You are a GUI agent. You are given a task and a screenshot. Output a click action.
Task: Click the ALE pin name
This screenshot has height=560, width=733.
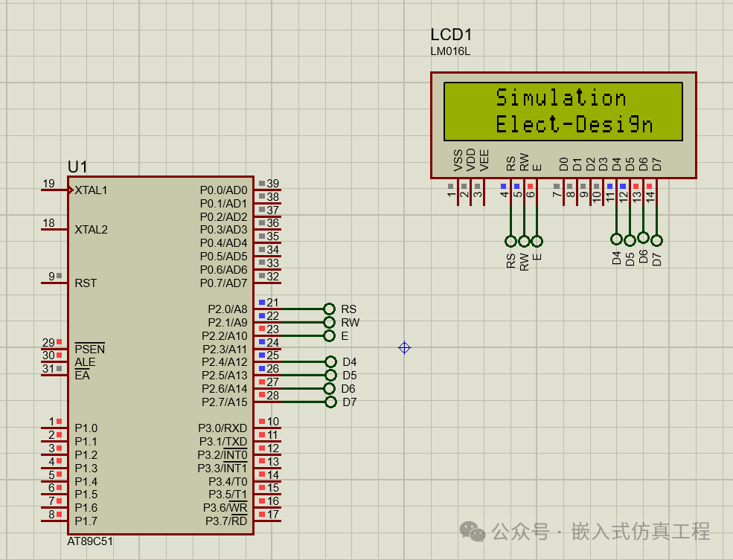[85, 362]
